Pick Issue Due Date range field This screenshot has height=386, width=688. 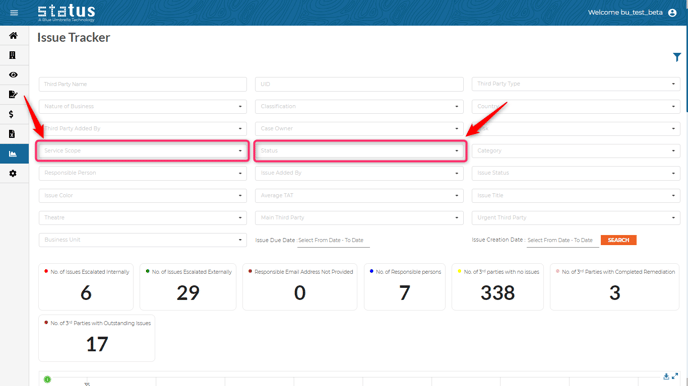click(x=333, y=240)
